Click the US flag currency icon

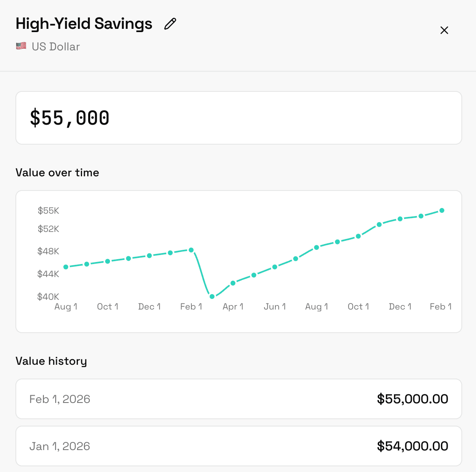point(21,46)
